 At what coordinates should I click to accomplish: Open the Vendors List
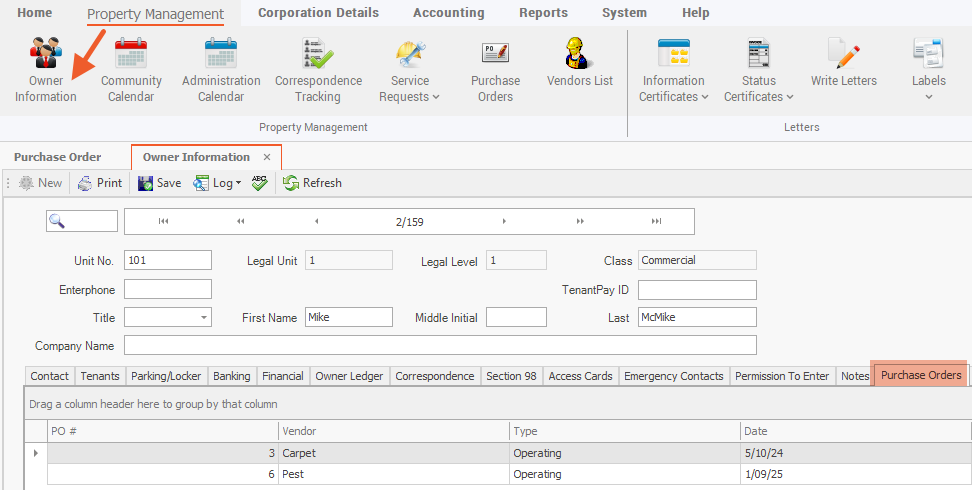[580, 62]
